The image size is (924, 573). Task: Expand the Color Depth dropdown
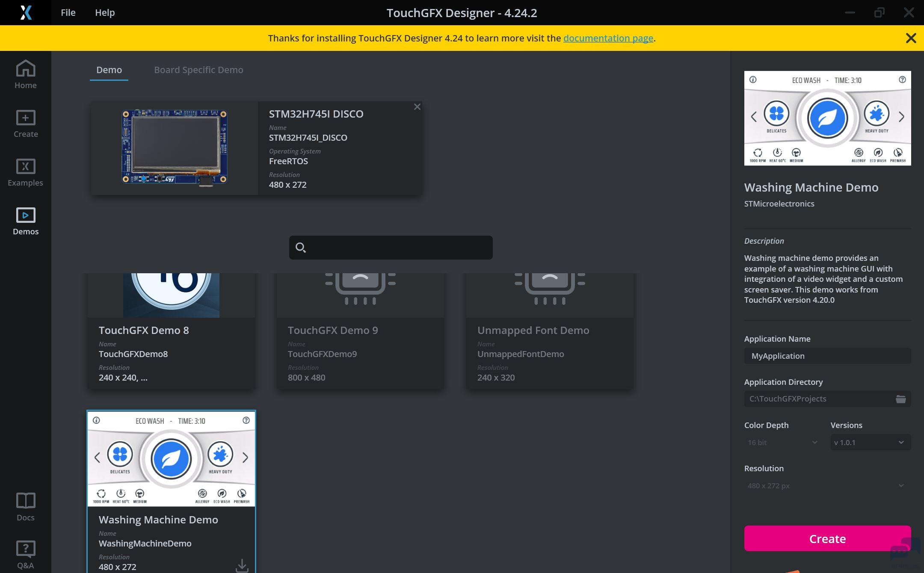click(783, 443)
